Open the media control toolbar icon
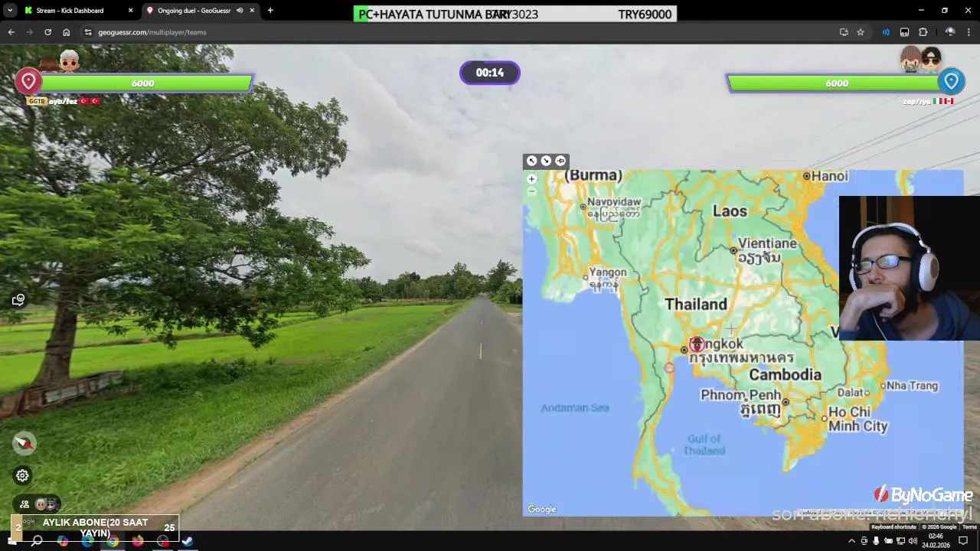Image resolution: width=980 pixels, height=551 pixels. point(904,32)
